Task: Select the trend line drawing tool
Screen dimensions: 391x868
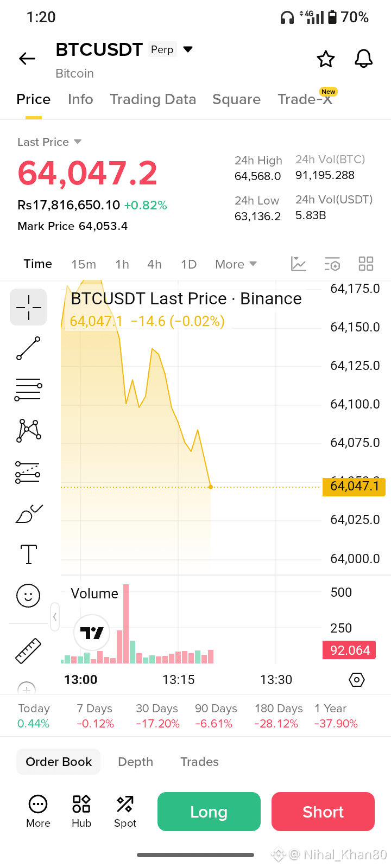Action: 28,348
